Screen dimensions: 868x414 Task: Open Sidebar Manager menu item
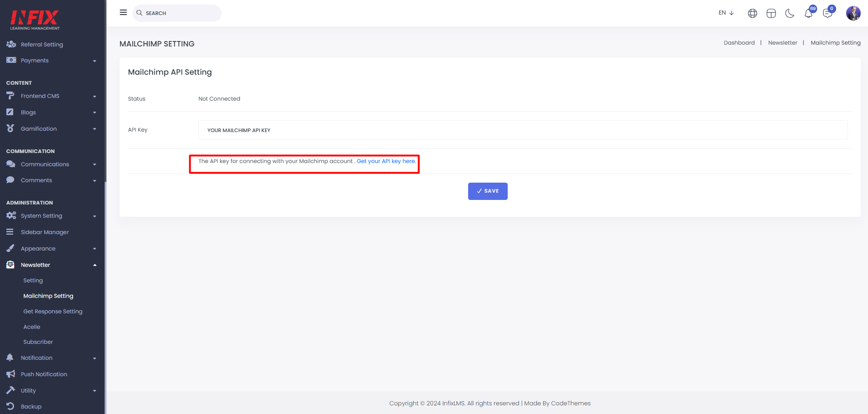pos(45,232)
